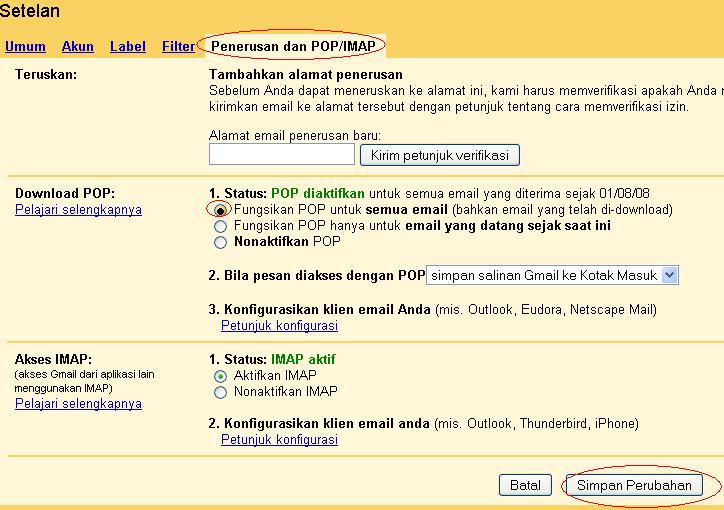Click the 'POP diaktifkan' status text
The height and width of the screenshot is (510, 724).
coord(318,193)
